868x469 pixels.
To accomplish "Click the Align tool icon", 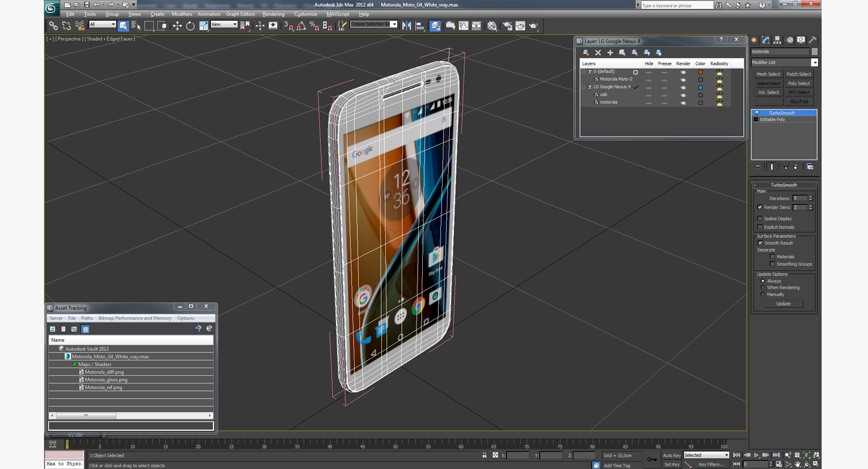I will click(420, 26).
